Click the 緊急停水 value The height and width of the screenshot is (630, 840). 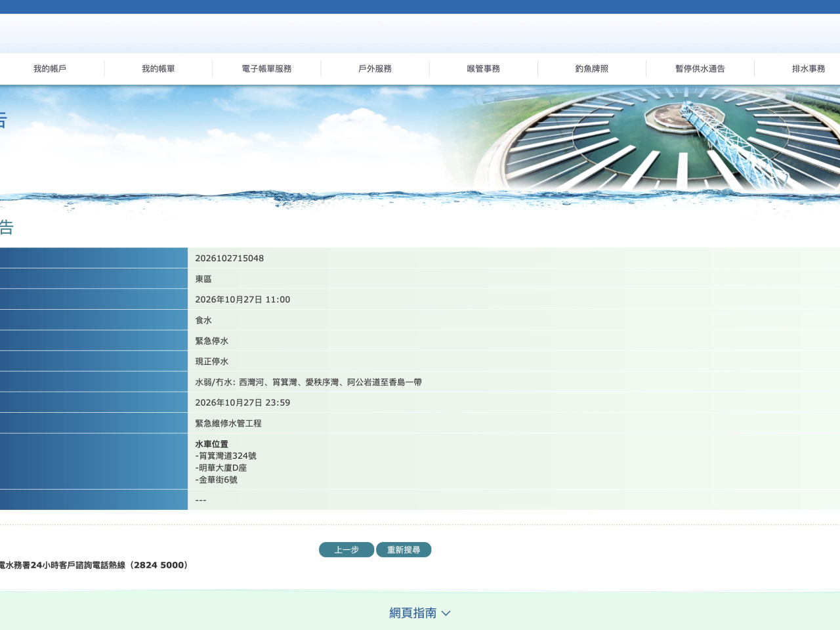tap(211, 341)
